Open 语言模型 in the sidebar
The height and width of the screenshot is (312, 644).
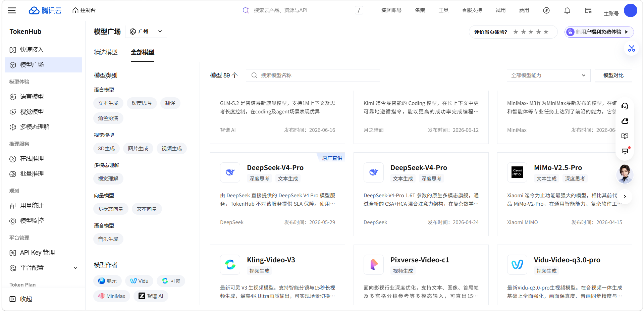[44, 97]
